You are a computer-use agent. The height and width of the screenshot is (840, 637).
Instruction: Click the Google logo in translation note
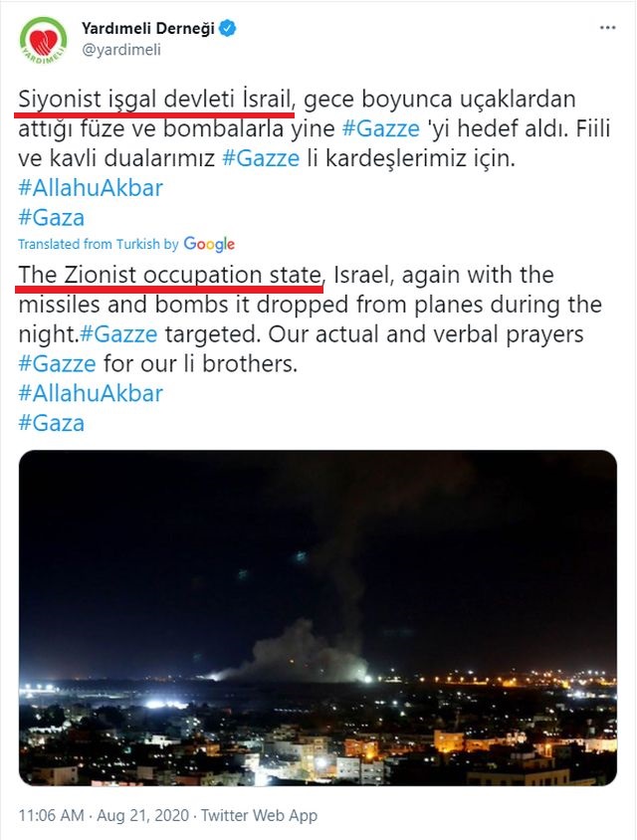(209, 244)
